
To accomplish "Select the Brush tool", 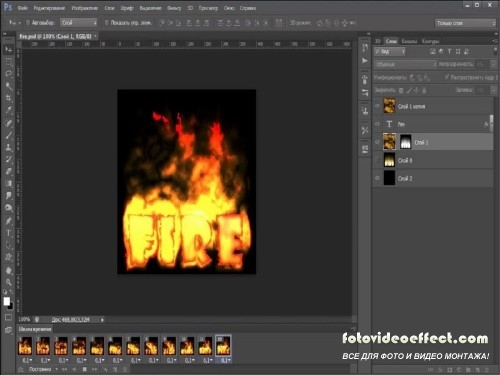I will point(9,135).
